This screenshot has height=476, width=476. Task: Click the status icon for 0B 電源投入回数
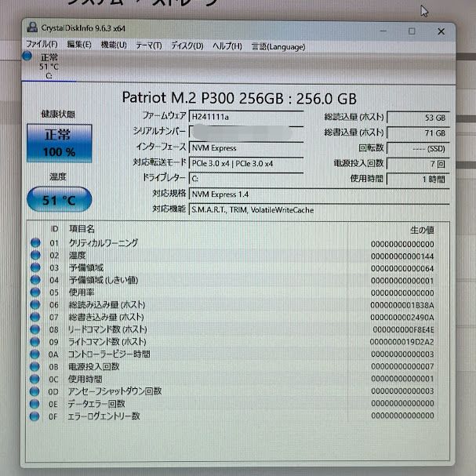35,366
